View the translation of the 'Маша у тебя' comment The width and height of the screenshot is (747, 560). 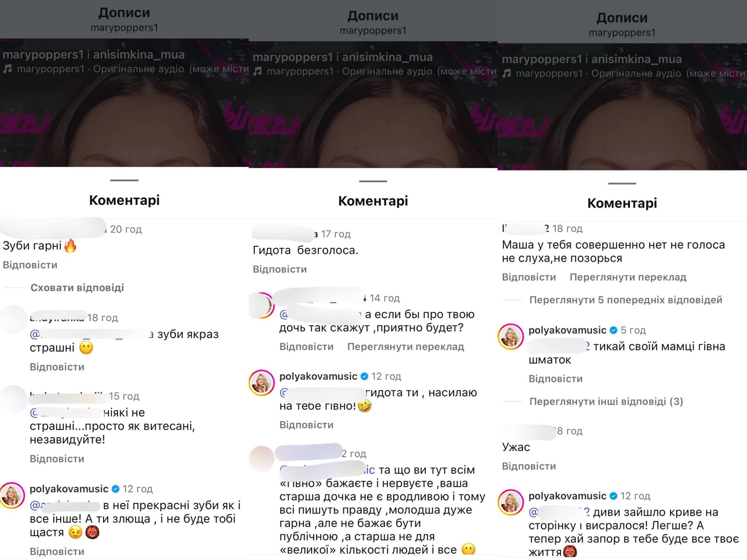(628, 277)
